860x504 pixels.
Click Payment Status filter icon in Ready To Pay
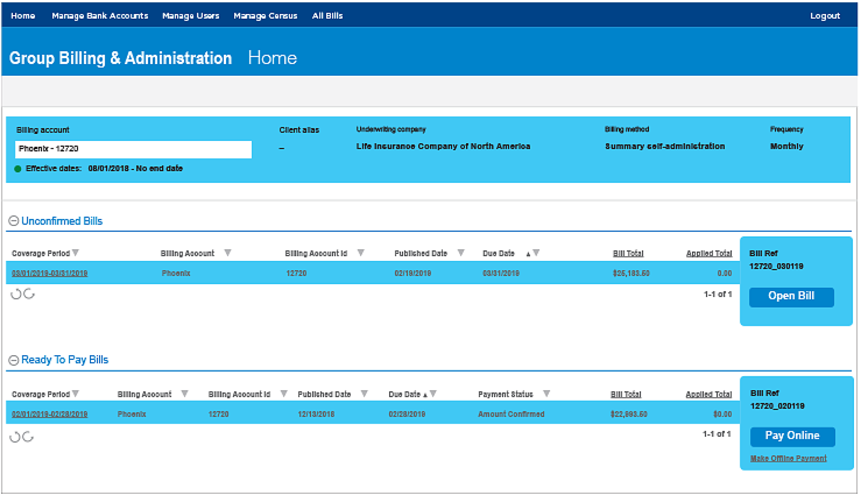pos(547,394)
